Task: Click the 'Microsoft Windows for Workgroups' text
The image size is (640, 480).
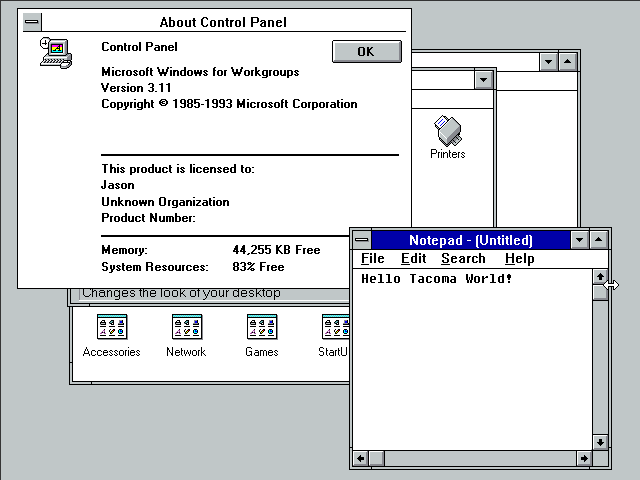Action: click(x=200, y=72)
